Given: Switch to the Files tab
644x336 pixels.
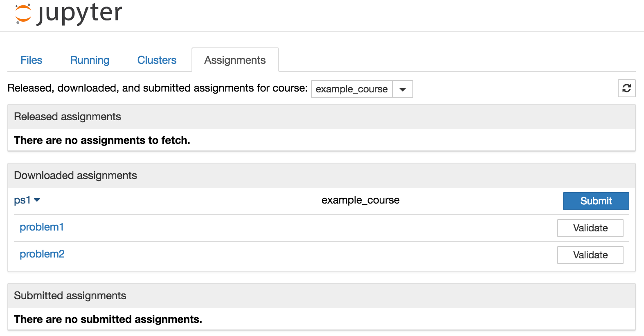Looking at the screenshot, I should (32, 60).
